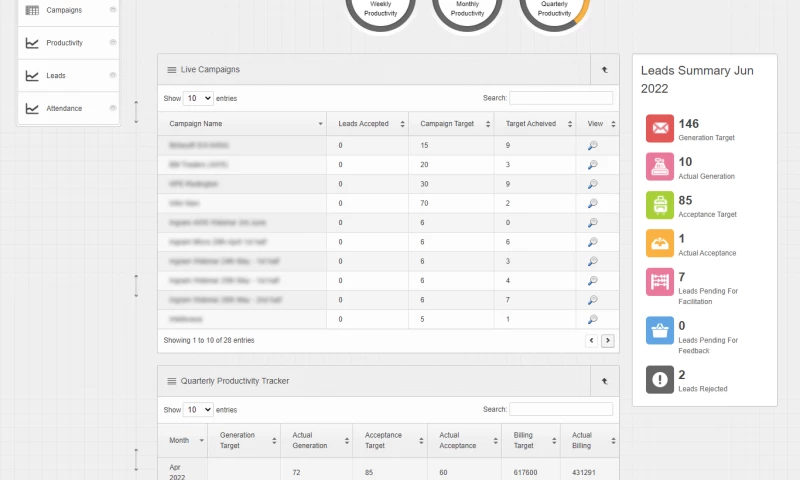Focus the Quarterly Productivity Tracker search field
Screen dimensions: 800x480
(561, 409)
